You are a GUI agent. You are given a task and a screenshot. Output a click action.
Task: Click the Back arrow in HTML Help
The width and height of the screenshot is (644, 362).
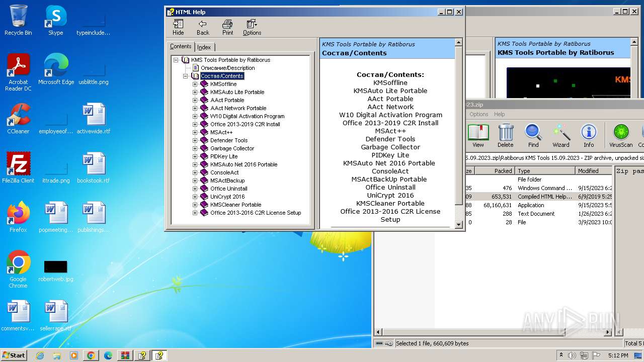coord(203,27)
